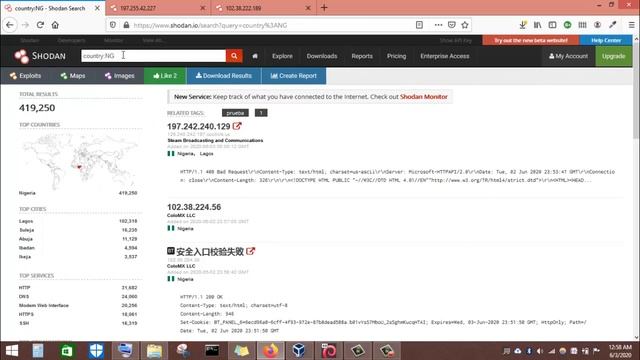Image resolution: width=640 pixels, height=360 pixels.
Task: Open Downloads in Shodan navbar
Action: pos(322,56)
